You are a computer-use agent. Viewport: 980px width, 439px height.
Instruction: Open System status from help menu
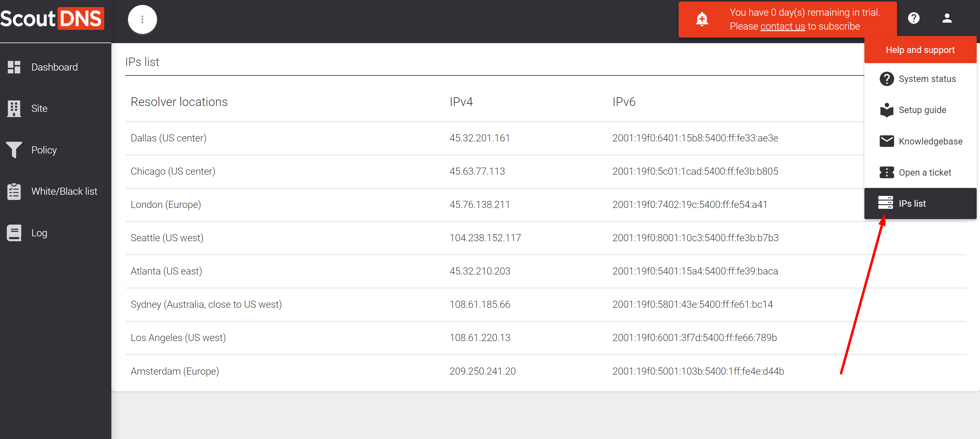click(x=927, y=79)
